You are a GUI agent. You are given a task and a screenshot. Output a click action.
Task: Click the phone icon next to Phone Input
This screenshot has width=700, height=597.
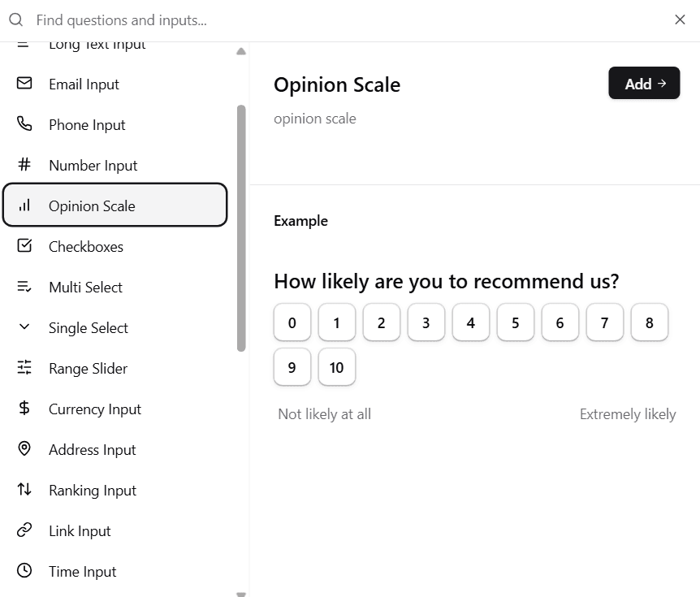(x=24, y=124)
